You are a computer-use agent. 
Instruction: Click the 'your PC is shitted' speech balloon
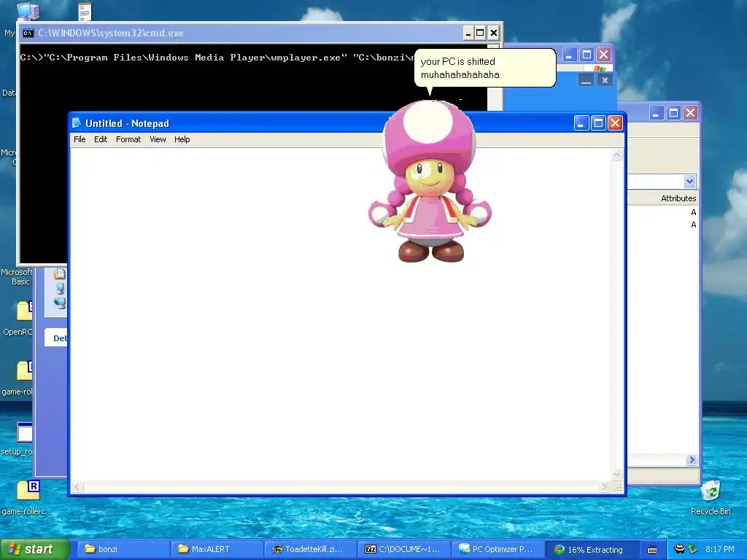(485, 68)
